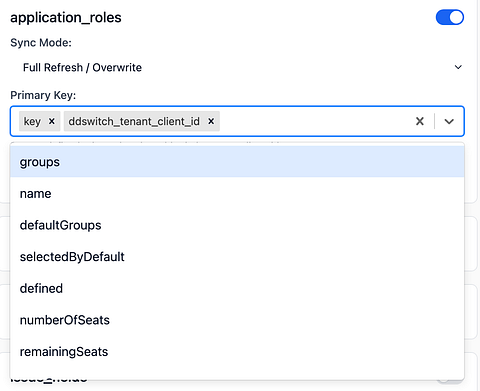Choose name from the key options
Viewport: 480px width, 391px height.
[x=237, y=193]
